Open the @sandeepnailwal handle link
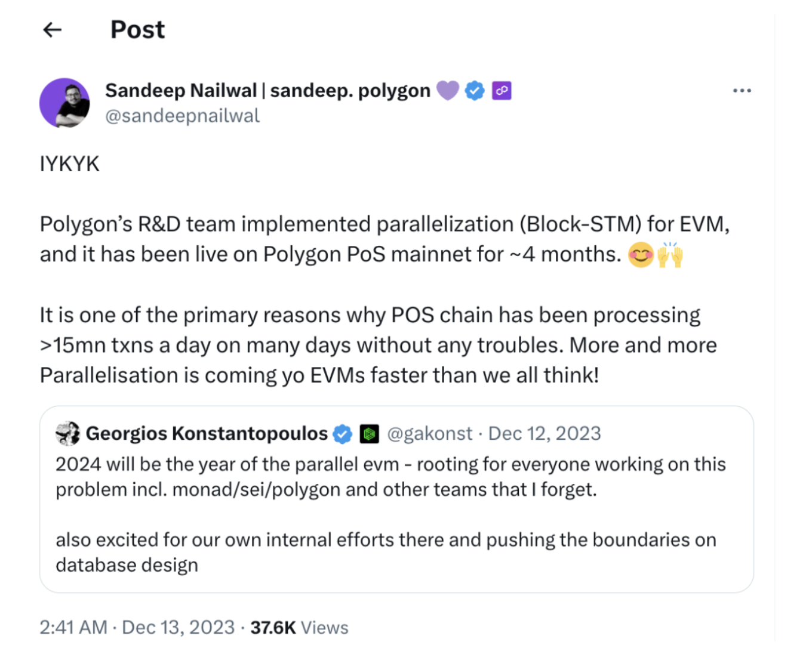 pos(182,116)
